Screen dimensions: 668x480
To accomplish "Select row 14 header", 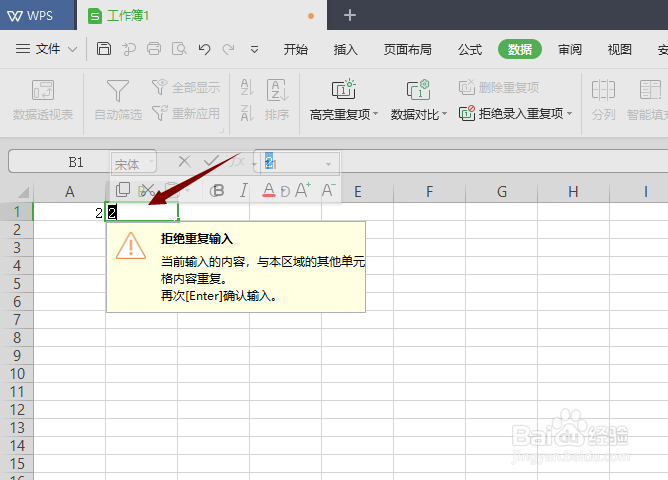I will click(17, 446).
